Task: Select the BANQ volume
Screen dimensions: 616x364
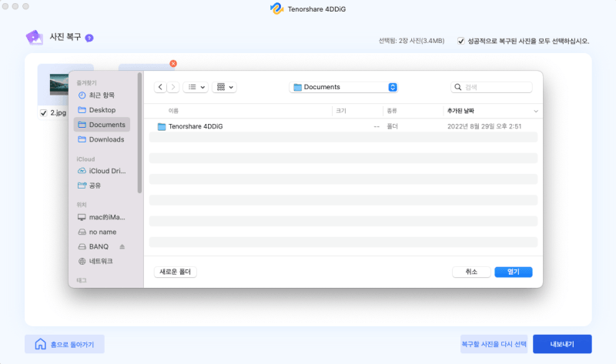Action: click(99, 246)
